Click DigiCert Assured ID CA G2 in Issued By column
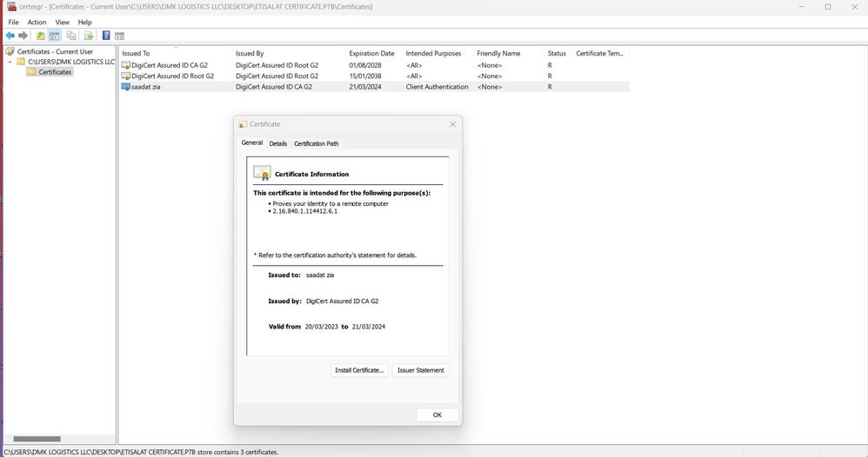Viewport: 868px width, 457px height. pos(273,87)
